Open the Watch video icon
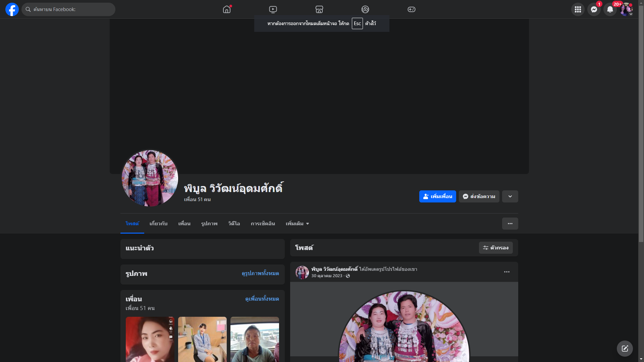 273,9
